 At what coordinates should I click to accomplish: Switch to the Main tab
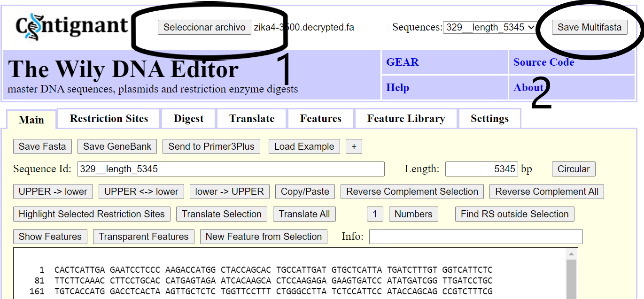(31, 120)
